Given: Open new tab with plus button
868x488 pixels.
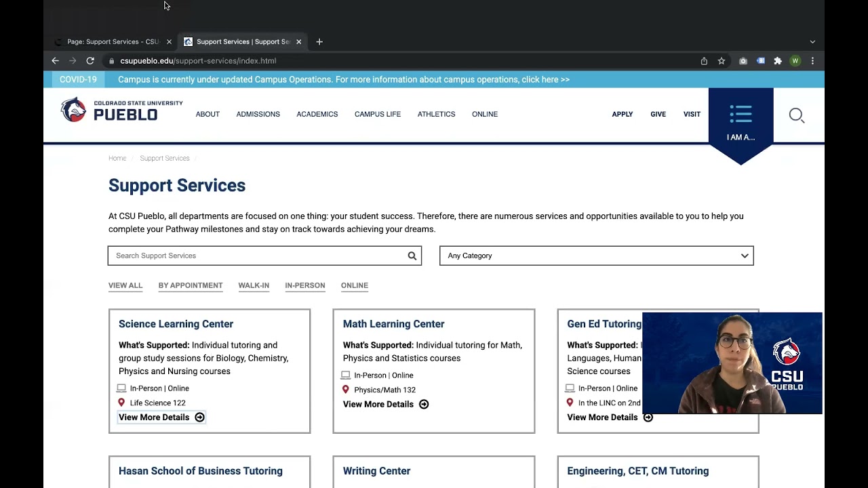Looking at the screenshot, I should tap(319, 41).
